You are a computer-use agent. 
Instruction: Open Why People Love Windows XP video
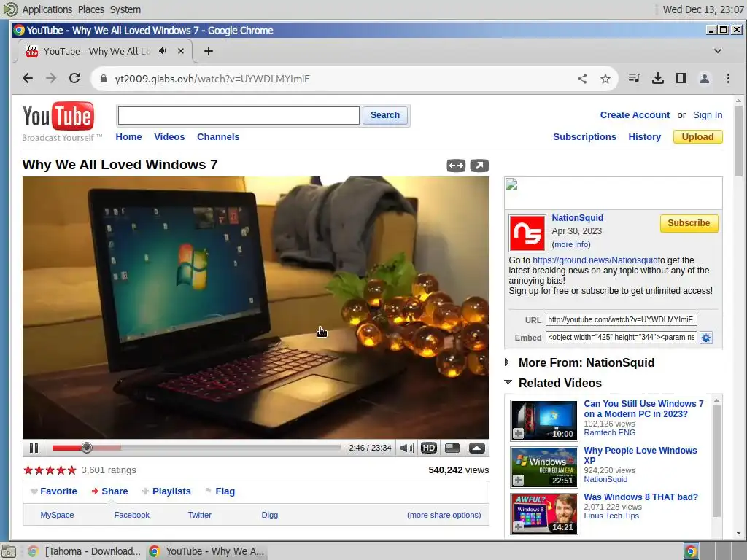(x=640, y=456)
